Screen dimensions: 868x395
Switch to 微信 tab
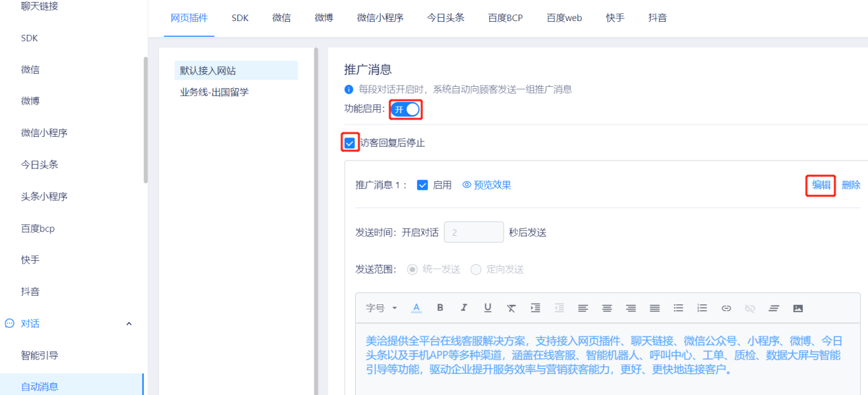[281, 18]
